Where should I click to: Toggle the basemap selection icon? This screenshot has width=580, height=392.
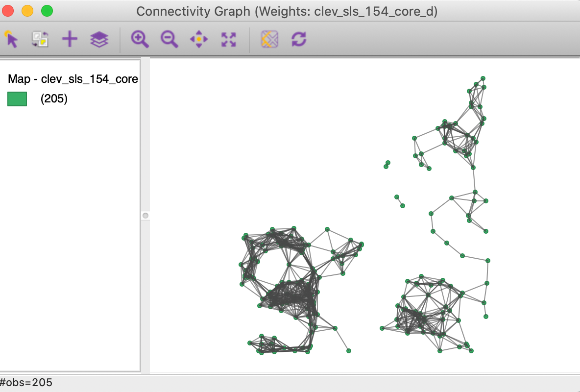point(269,39)
